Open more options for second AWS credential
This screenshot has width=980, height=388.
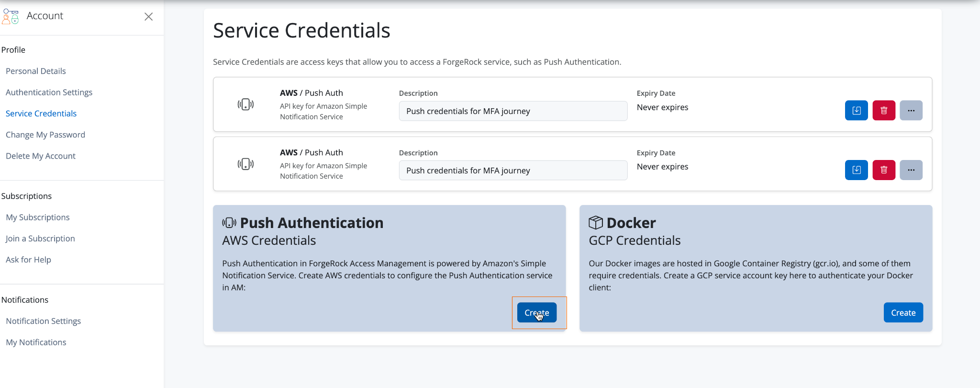[911, 170]
